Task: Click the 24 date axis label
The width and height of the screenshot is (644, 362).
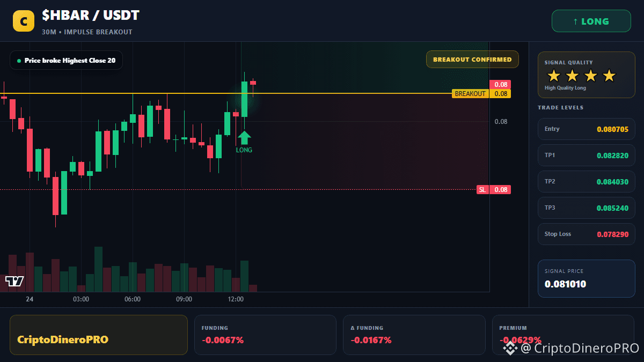Action: click(30, 299)
